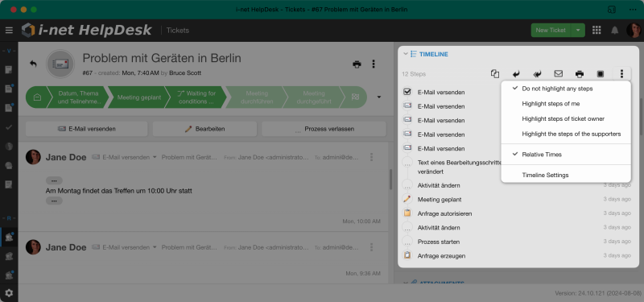The image size is (644, 302).
Task: Open three-dot menu of the 10:00 AM message
Action: (372, 157)
